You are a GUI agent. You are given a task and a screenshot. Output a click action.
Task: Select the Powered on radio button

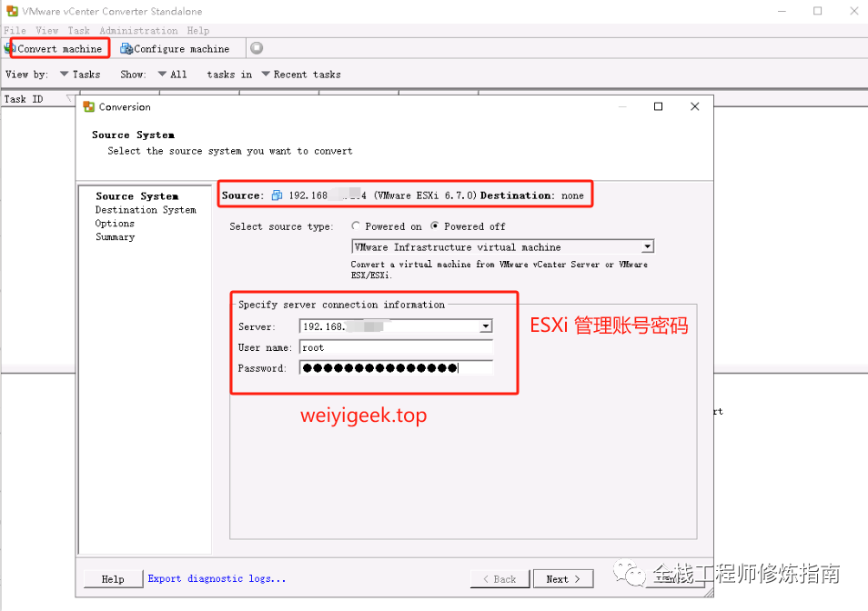(x=356, y=225)
